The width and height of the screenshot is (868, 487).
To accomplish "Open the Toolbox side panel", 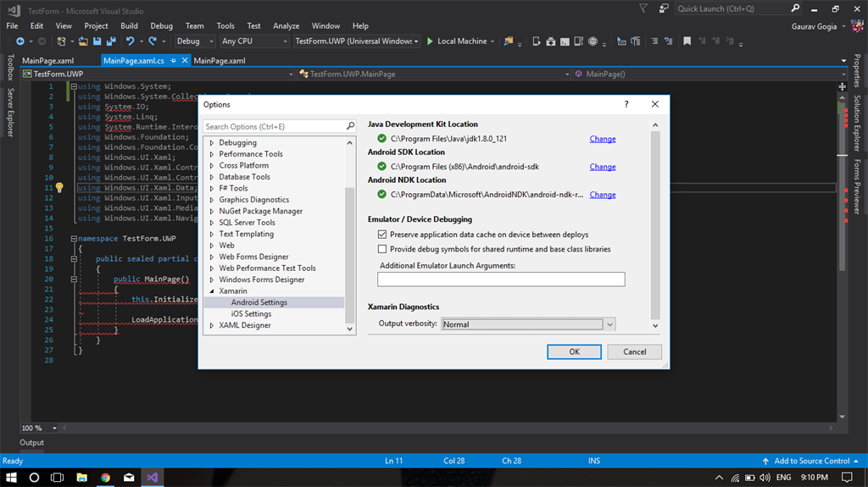I will (10, 68).
